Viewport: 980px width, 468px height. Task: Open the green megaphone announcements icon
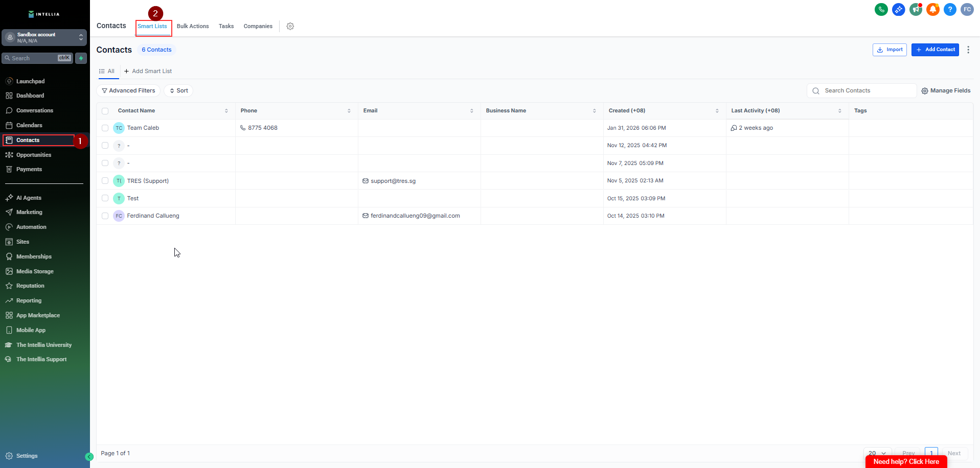(x=916, y=9)
